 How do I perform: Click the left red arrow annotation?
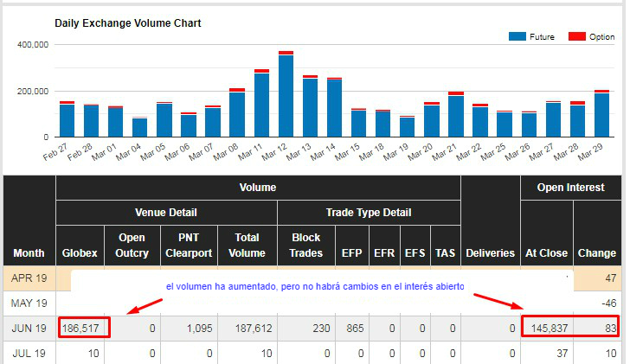coord(143,304)
